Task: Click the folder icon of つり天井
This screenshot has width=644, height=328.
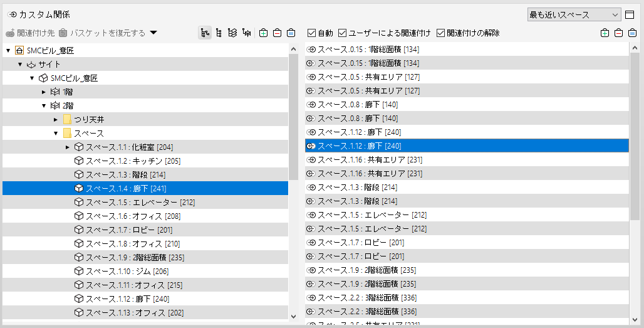Action: [68, 120]
